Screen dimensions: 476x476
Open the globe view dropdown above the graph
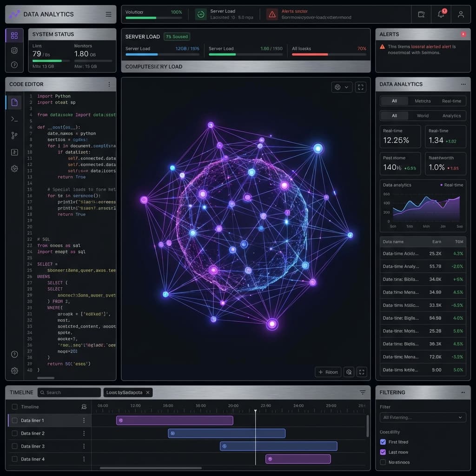[x=342, y=87]
